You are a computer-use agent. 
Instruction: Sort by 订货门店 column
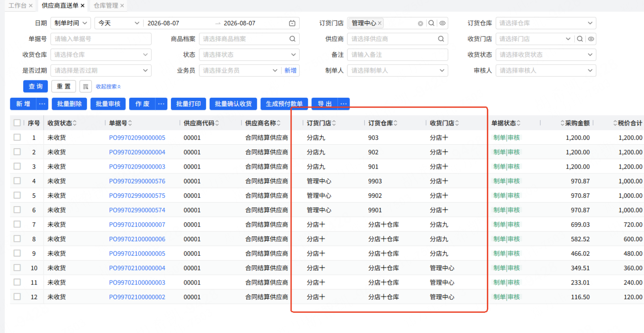[x=334, y=123]
